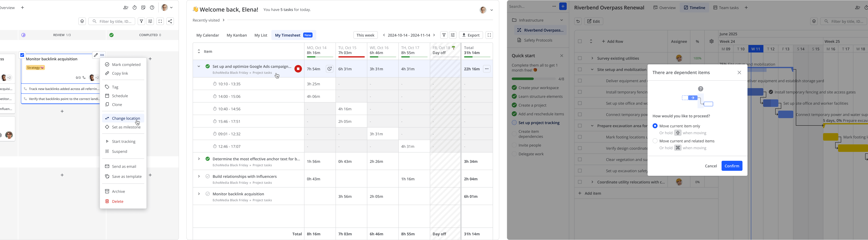Expand 'Build relationships with Influencers' row
Screen dimensions: 868x240
(198, 176)
